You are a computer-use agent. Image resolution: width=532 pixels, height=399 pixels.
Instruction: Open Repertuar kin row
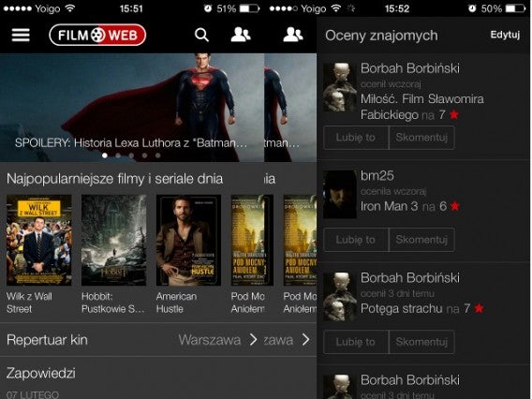coord(132,340)
